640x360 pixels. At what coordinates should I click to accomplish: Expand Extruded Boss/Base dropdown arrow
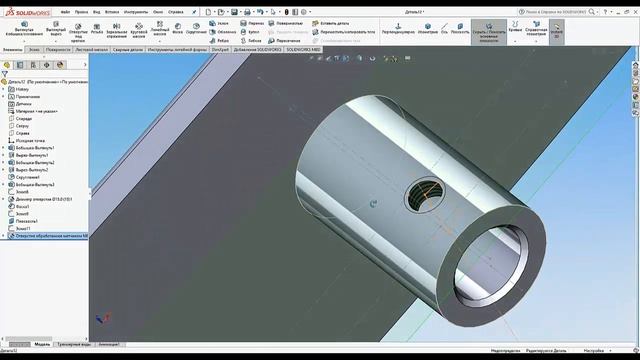[24, 41]
